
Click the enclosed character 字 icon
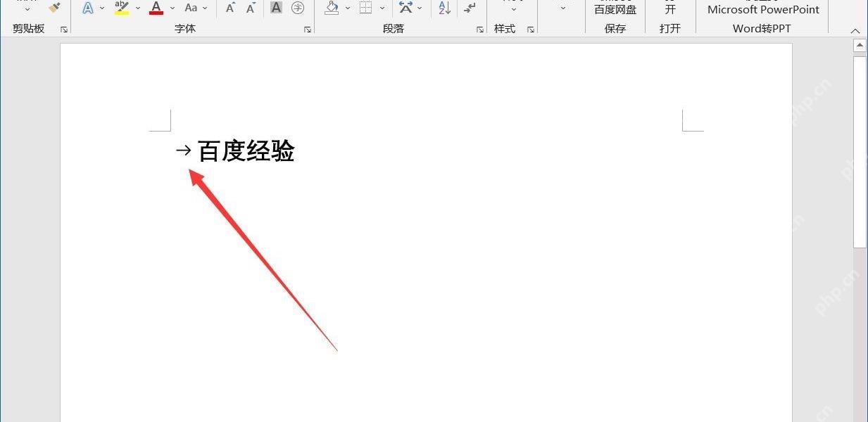click(x=298, y=8)
